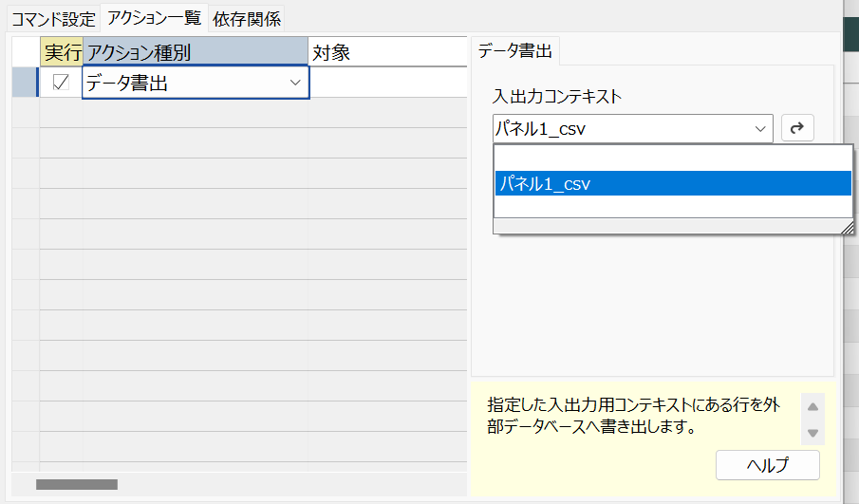
Task: Open the データ書出 action type dropdown
Action: [x=295, y=83]
